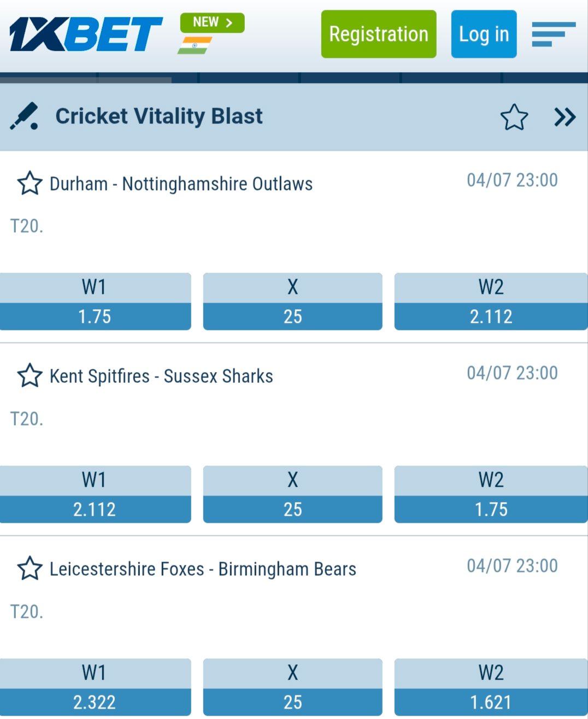
Task: Click the cricket bat icon
Action: tap(25, 116)
